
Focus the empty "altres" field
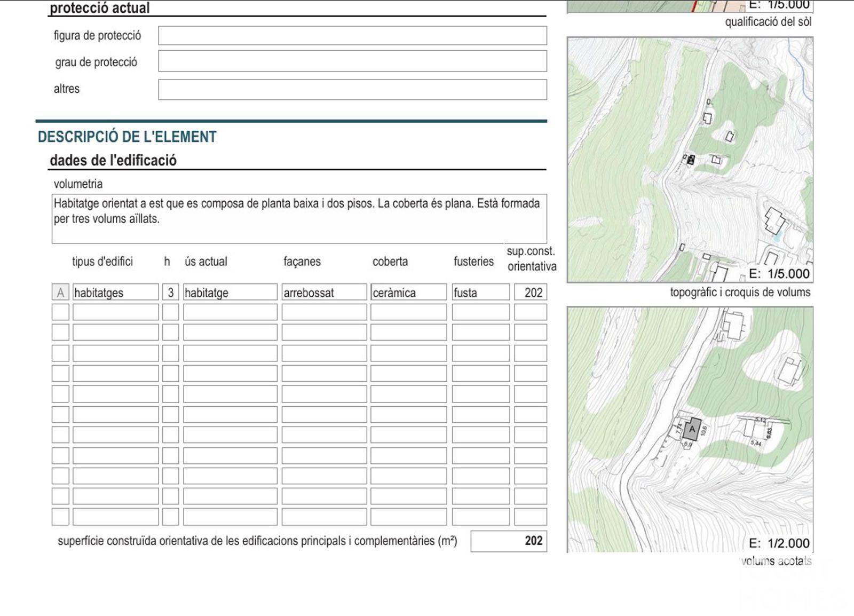(x=352, y=90)
